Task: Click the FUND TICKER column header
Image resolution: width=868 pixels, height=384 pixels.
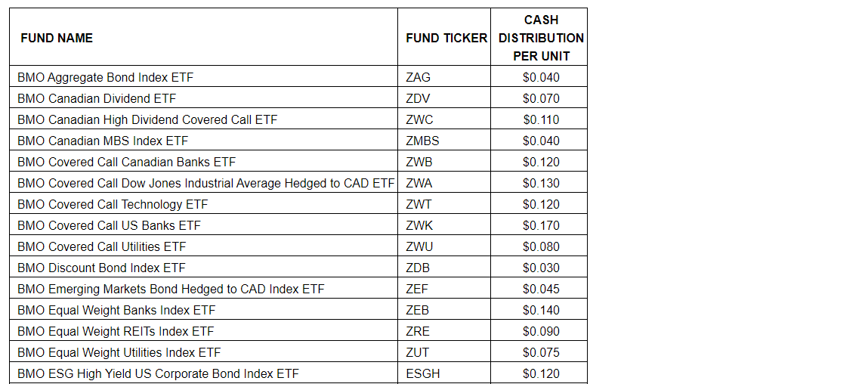Action: pos(446,38)
